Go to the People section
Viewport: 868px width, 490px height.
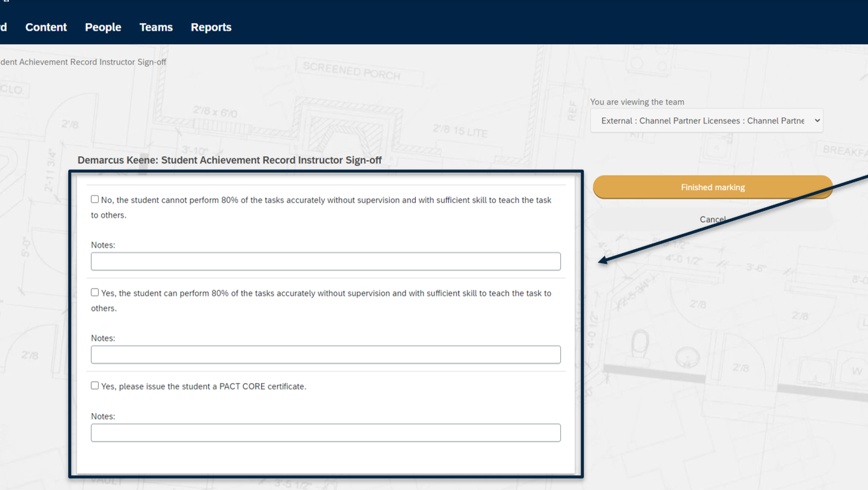[x=103, y=27]
